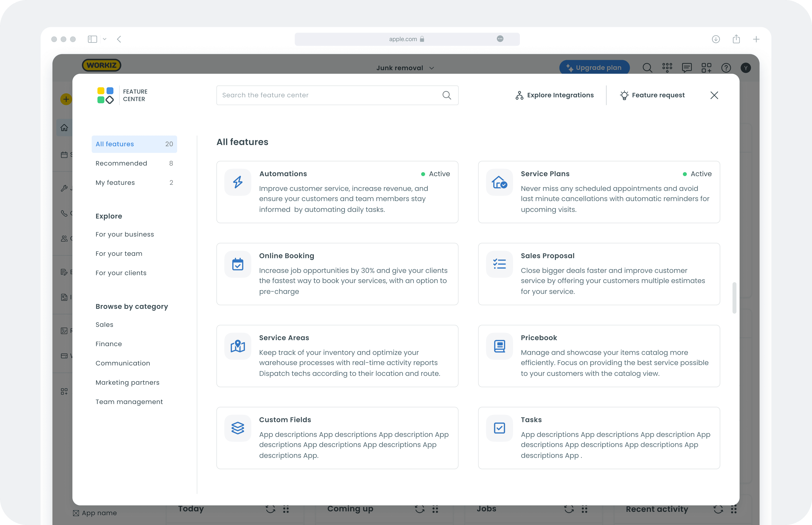Select the Tasks checkbox icon
The height and width of the screenshot is (525, 812).
click(499, 428)
